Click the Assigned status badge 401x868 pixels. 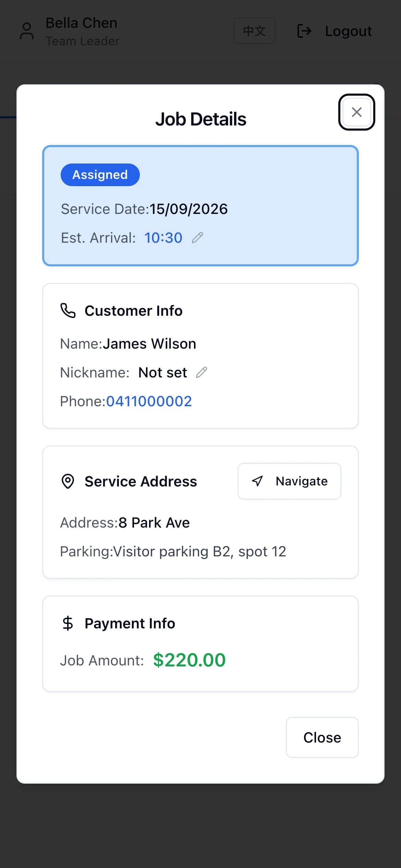100,175
